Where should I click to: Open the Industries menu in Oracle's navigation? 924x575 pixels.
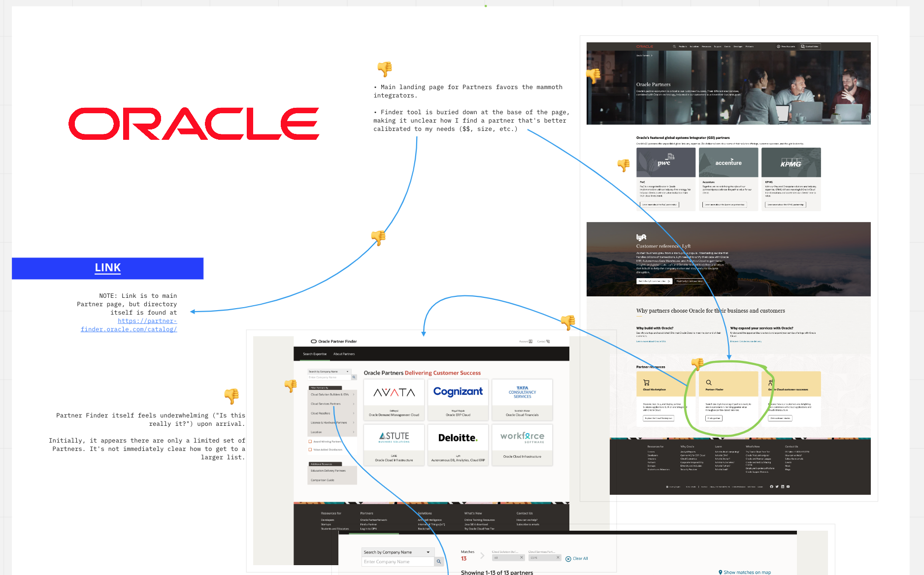(694, 46)
